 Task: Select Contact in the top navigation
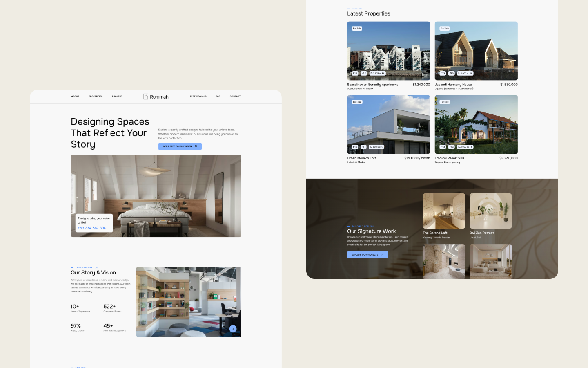(235, 96)
